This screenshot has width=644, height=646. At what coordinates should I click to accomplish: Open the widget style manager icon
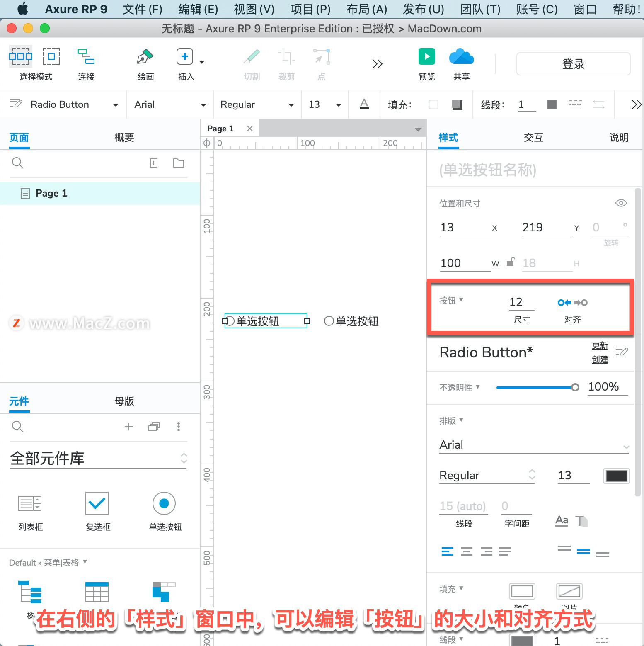click(x=16, y=104)
